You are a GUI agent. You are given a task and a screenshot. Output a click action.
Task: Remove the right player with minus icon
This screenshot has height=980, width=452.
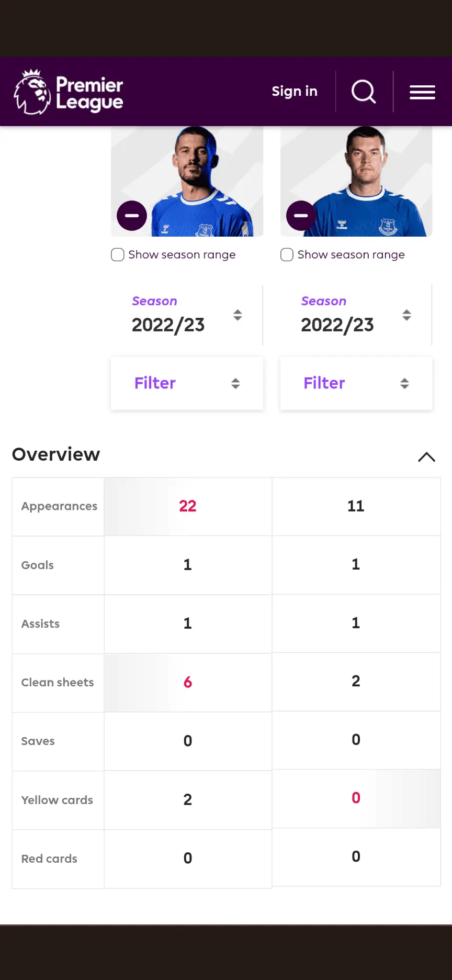point(301,216)
